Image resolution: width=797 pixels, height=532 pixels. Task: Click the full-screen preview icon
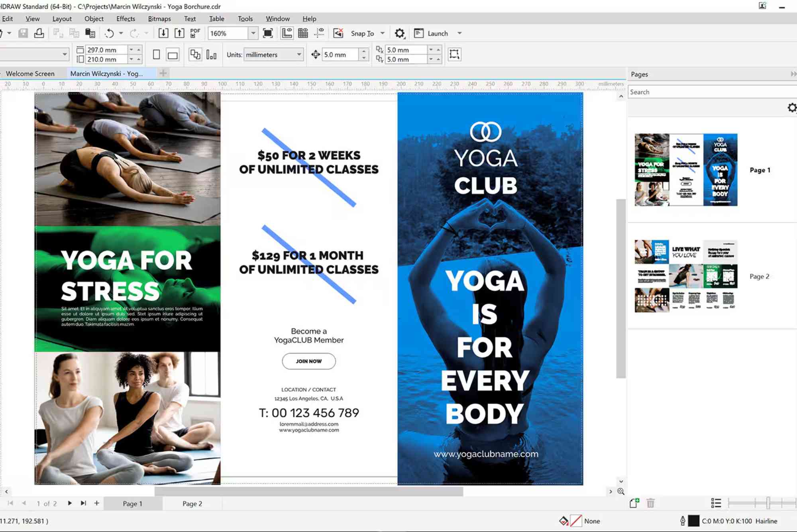[x=268, y=33]
